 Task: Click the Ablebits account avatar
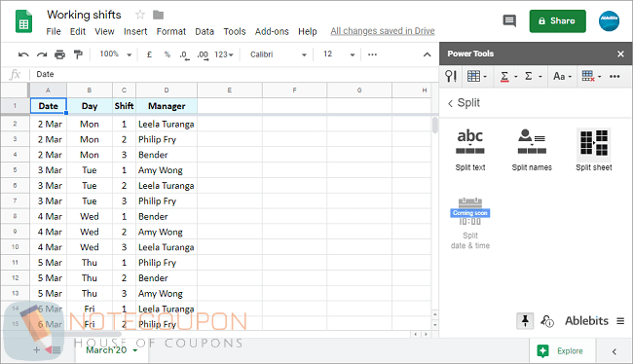(x=609, y=21)
